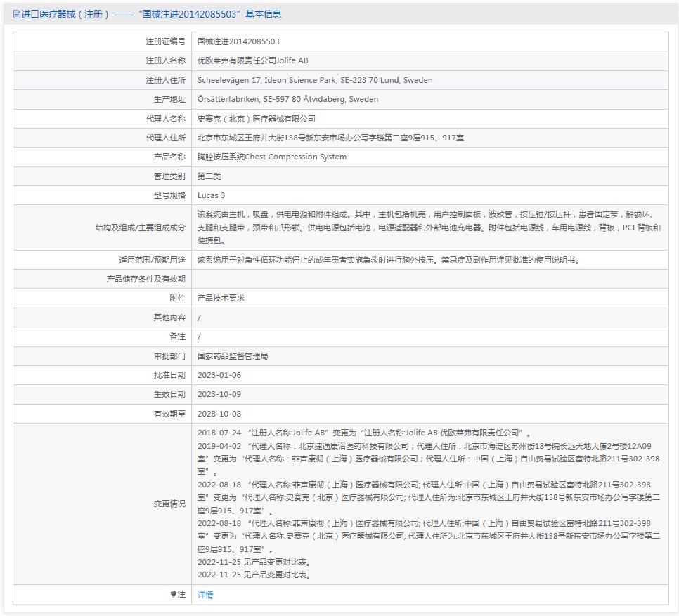
Task: Click the value 第二类
Action: point(209,176)
